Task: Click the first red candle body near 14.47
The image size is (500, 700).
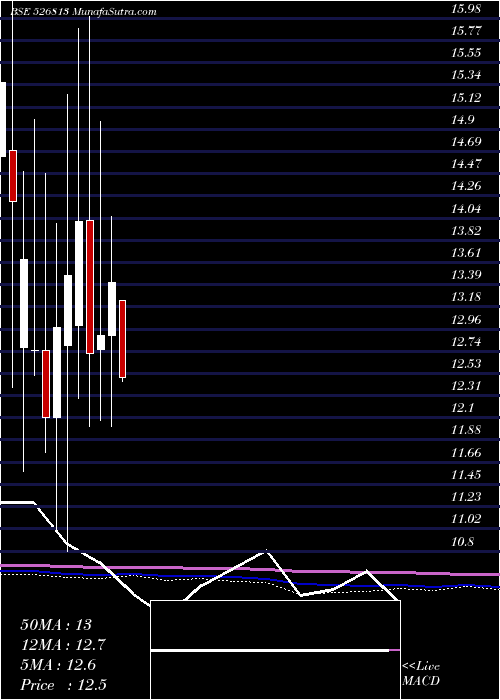Action: point(13,176)
